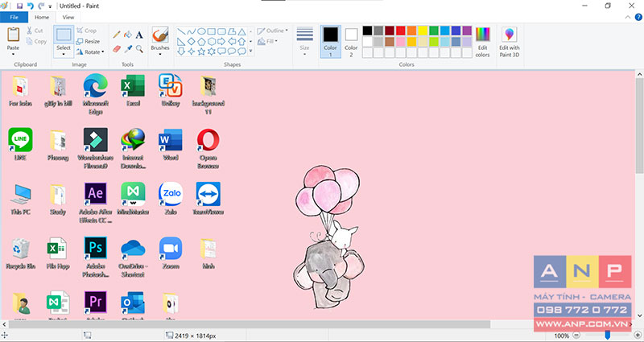This screenshot has height=342, width=644.
Task: Pick the Five-point star shape
Action: 202,52
